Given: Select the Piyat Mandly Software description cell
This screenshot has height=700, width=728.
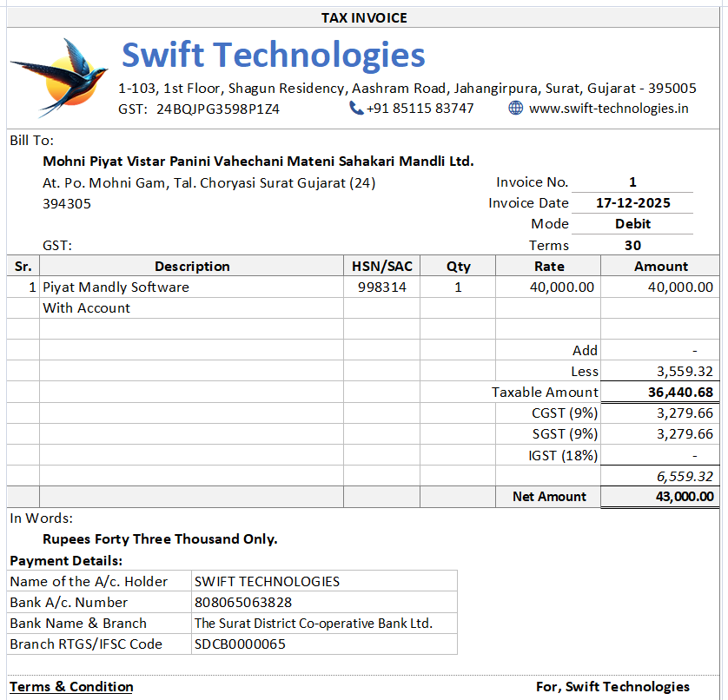Looking at the screenshot, I should 116,287.
